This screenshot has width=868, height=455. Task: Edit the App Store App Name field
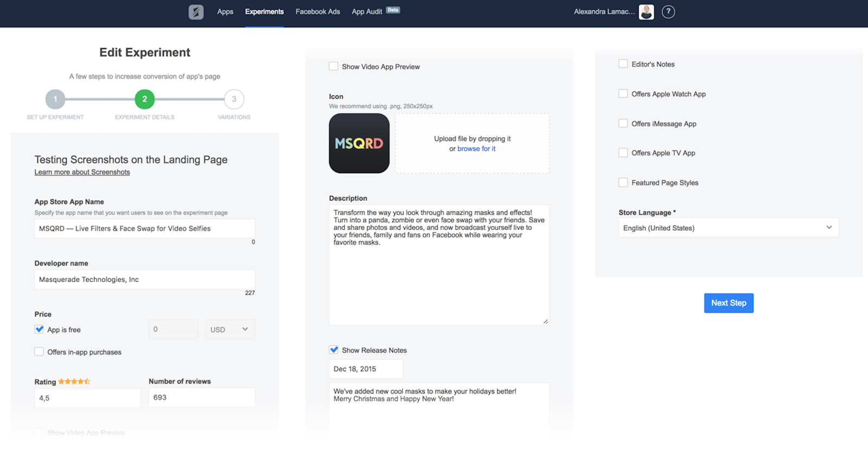click(145, 229)
